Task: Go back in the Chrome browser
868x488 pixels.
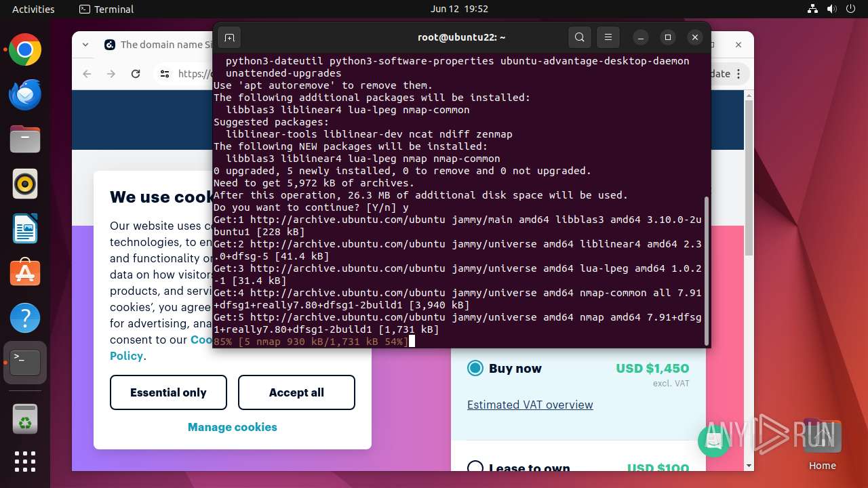Action: pyautogui.click(x=87, y=74)
